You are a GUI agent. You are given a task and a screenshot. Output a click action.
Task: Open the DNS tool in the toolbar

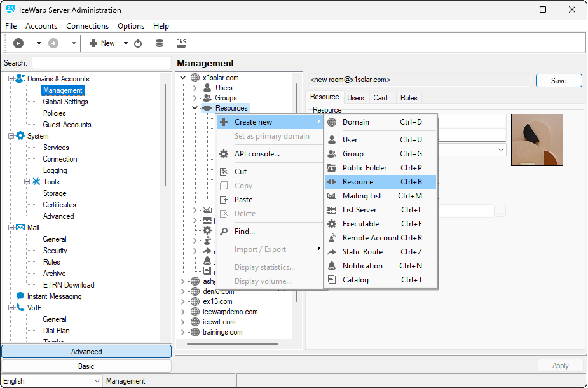tap(181, 43)
